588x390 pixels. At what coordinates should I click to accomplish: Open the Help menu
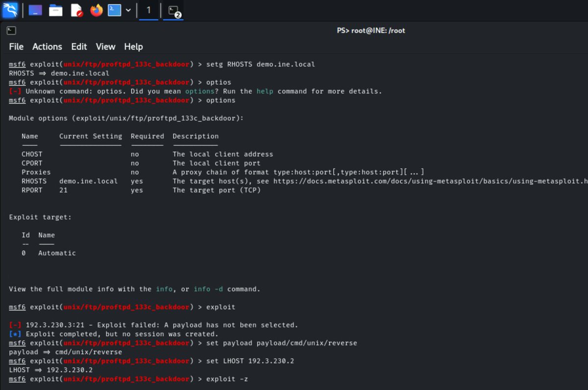(133, 47)
